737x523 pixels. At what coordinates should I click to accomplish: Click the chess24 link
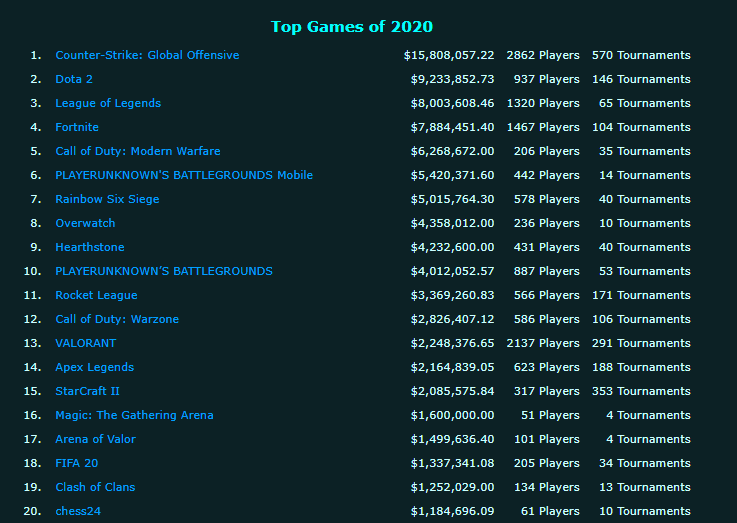pyautogui.click(x=78, y=511)
